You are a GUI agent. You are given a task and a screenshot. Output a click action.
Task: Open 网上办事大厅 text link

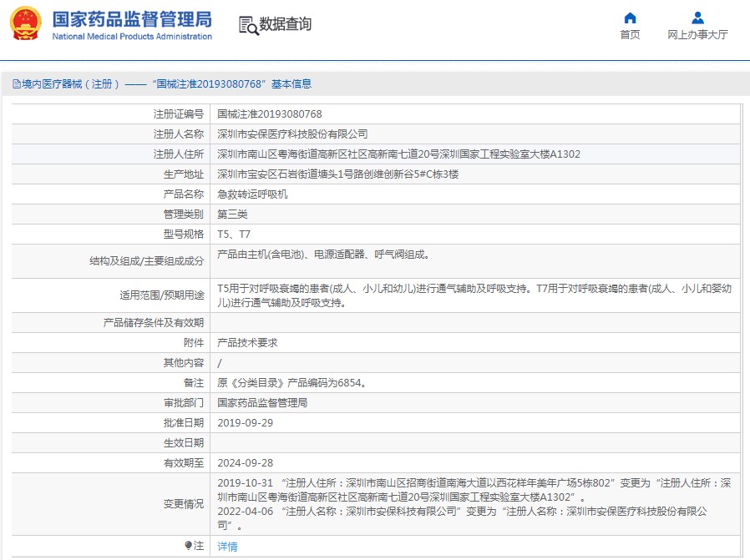click(x=697, y=35)
